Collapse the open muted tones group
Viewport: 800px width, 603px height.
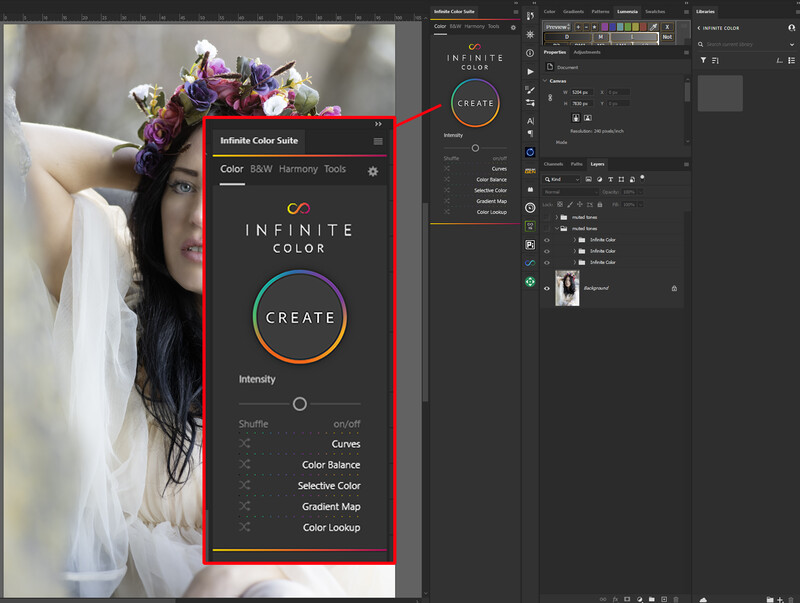click(557, 229)
